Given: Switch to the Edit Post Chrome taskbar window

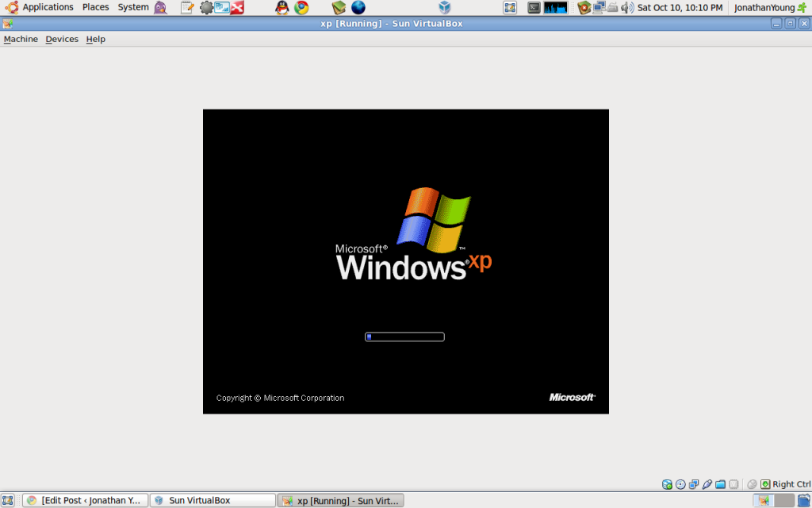Looking at the screenshot, I should click(x=86, y=500).
